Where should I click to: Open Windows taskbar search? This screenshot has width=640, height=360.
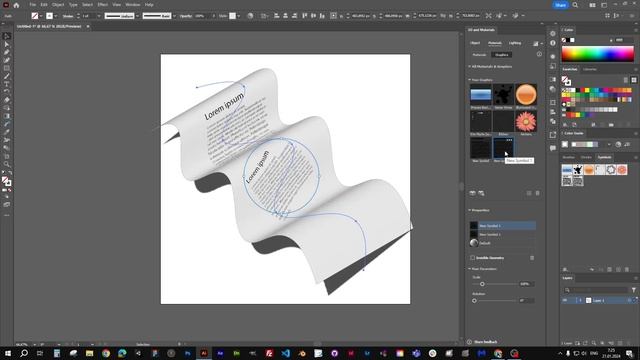click(24, 353)
